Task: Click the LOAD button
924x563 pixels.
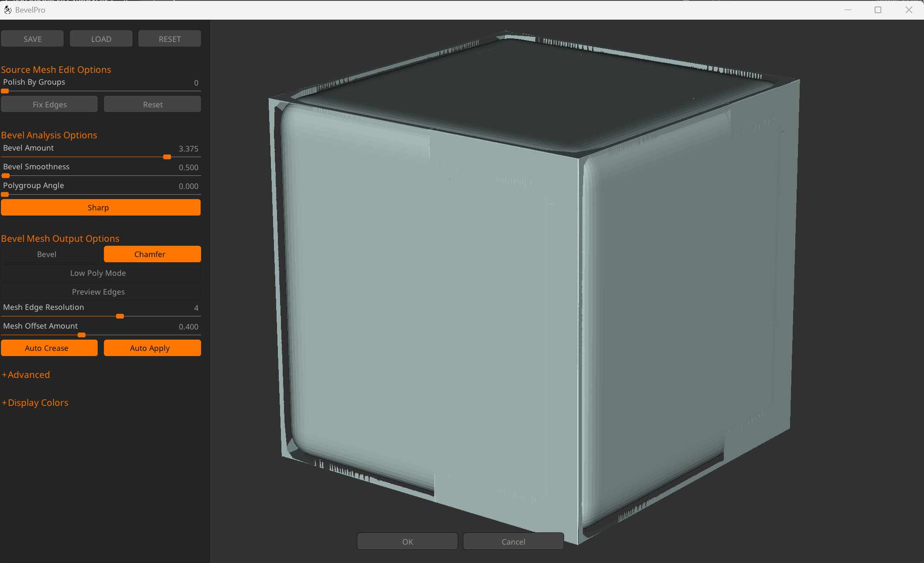Action: [x=101, y=39]
